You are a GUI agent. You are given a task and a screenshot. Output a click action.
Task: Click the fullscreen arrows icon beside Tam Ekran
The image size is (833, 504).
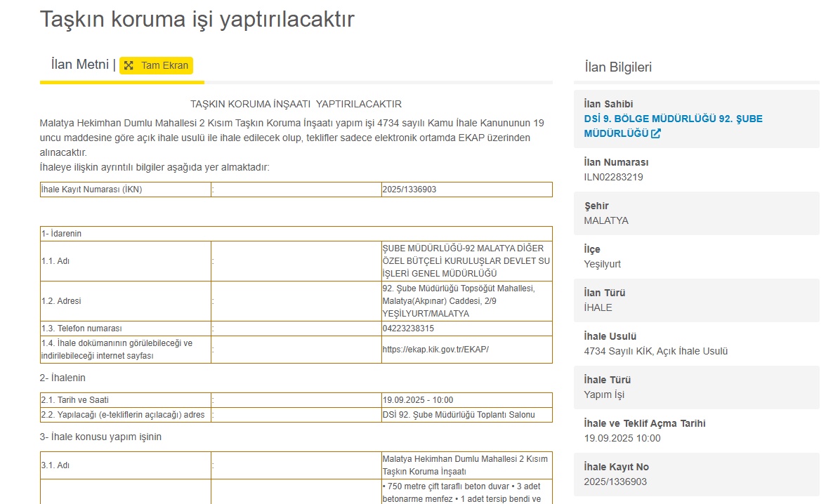click(129, 65)
